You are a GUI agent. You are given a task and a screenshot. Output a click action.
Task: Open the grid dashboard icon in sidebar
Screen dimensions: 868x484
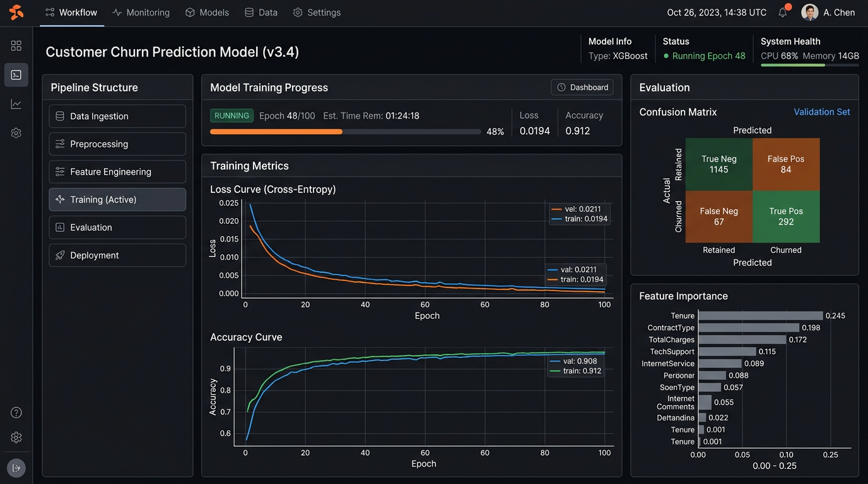tap(16, 45)
